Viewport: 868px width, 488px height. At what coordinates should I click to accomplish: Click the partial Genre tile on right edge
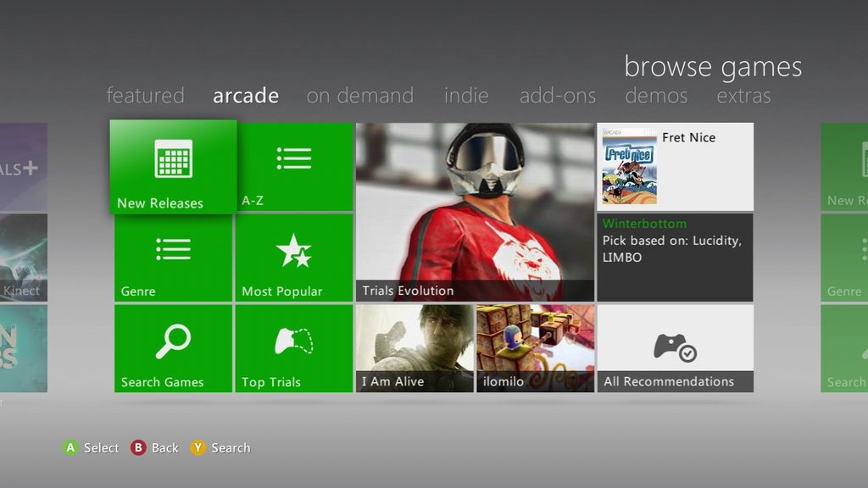[844, 258]
